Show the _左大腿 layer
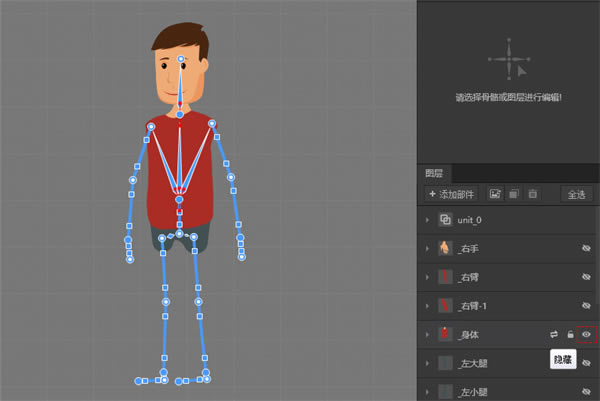 click(586, 363)
